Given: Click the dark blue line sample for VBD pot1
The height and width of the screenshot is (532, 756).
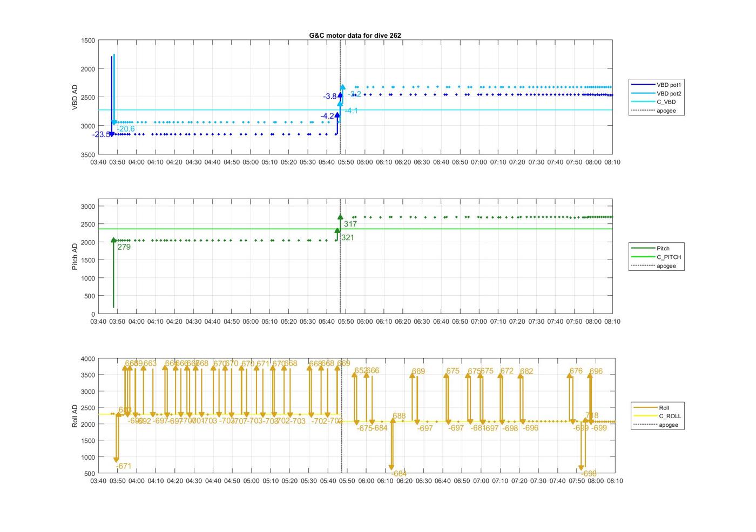Looking at the screenshot, I should pyautogui.click(x=643, y=85).
